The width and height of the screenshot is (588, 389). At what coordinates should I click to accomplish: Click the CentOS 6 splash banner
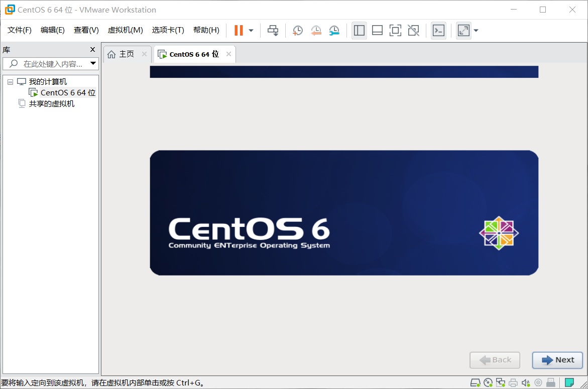(x=344, y=213)
